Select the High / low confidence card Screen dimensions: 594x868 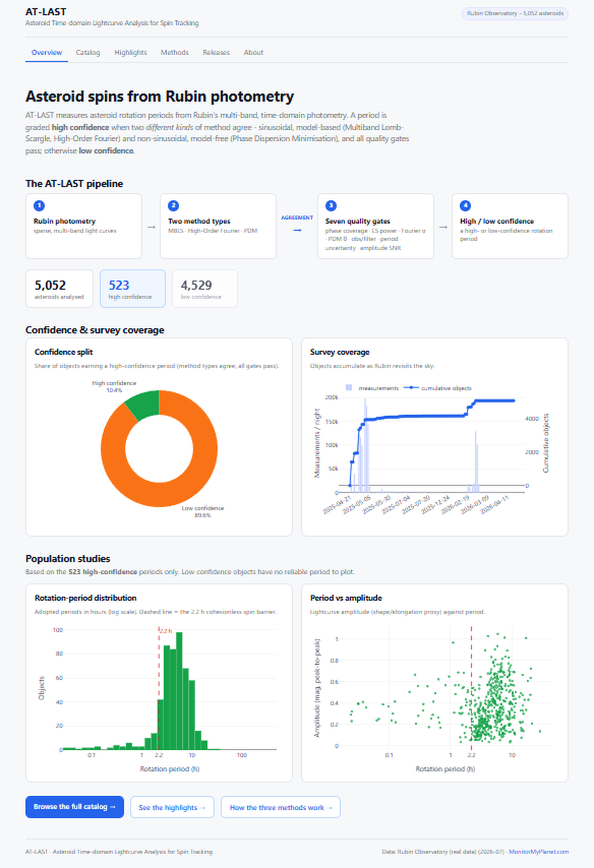510,226
